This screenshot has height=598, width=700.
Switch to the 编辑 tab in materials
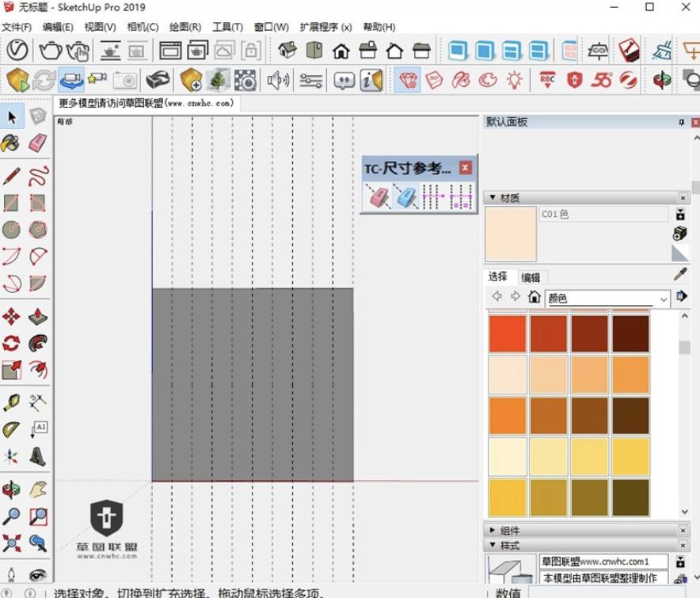531,277
